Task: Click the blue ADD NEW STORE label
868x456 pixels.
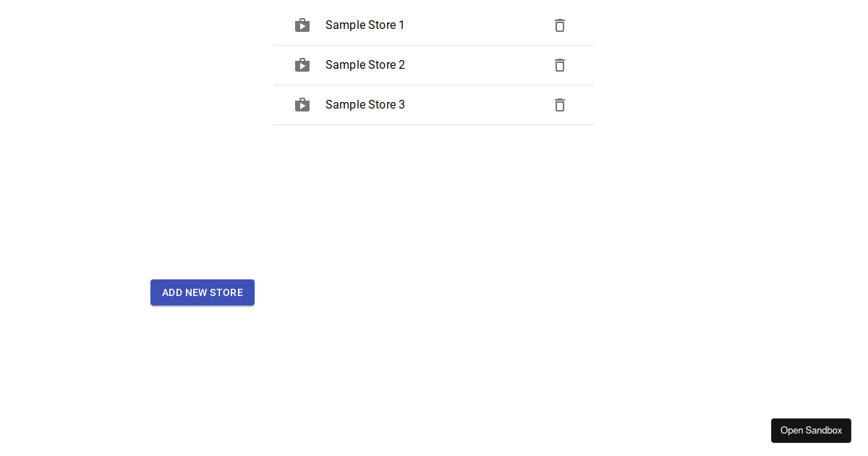Action: coord(202,292)
